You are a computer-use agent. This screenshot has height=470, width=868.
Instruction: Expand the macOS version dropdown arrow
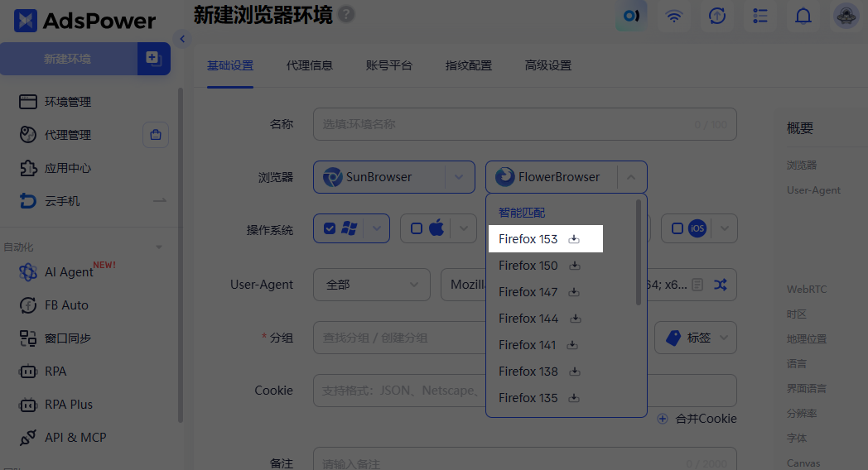click(464, 228)
